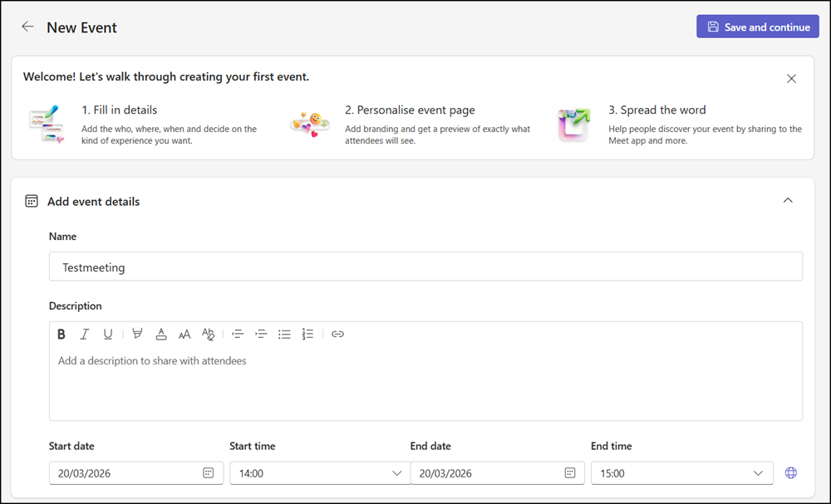Click the Save and continue button
This screenshot has width=831, height=504.
pos(757,27)
